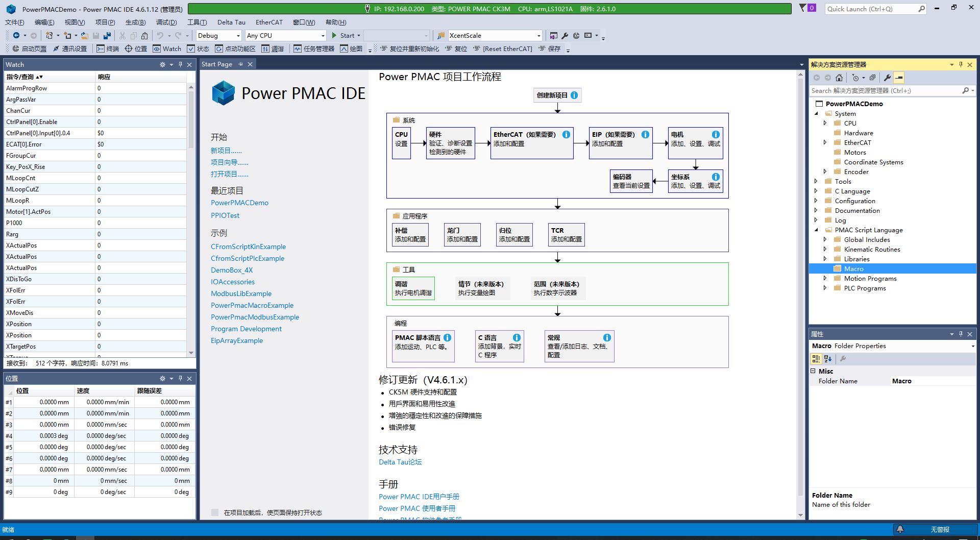Click the Categorized icon in Properties panel
Screen dimensions: 980x540
click(x=816, y=359)
